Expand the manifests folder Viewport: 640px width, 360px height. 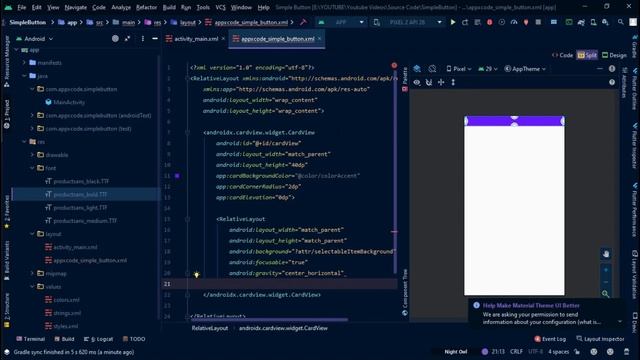24,63
